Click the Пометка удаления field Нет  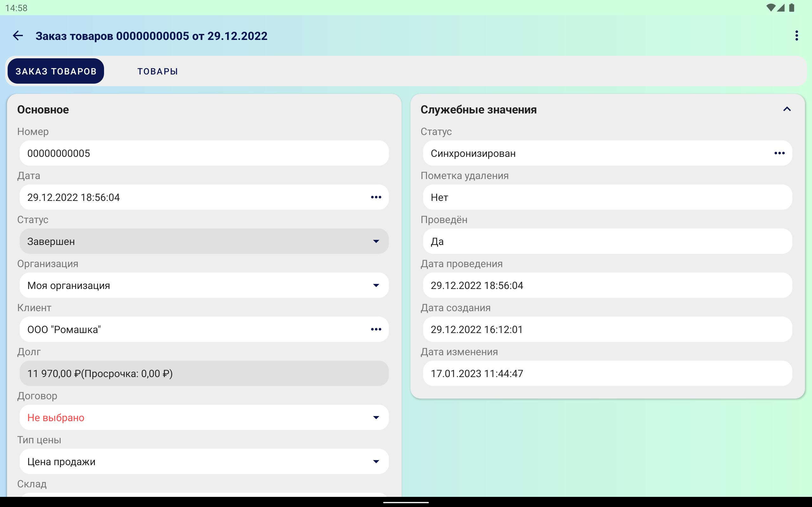coord(607,197)
